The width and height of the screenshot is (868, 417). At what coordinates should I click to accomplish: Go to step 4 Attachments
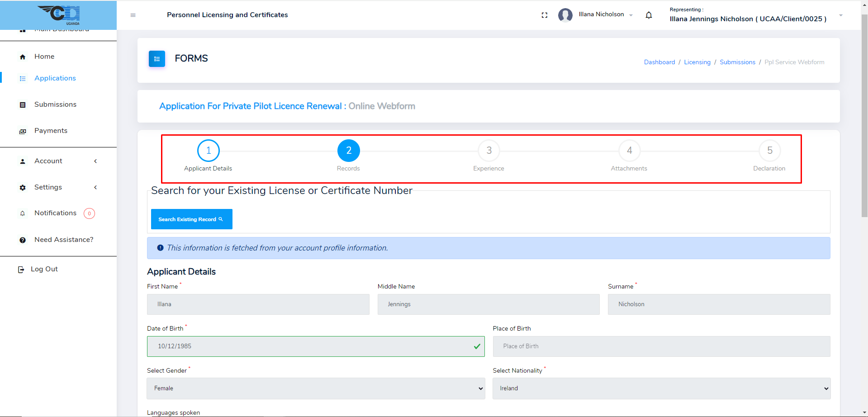pos(629,151)
